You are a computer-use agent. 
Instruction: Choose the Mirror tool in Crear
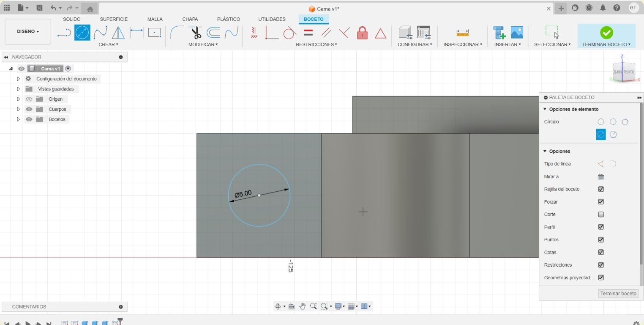[x=118, y=33]
